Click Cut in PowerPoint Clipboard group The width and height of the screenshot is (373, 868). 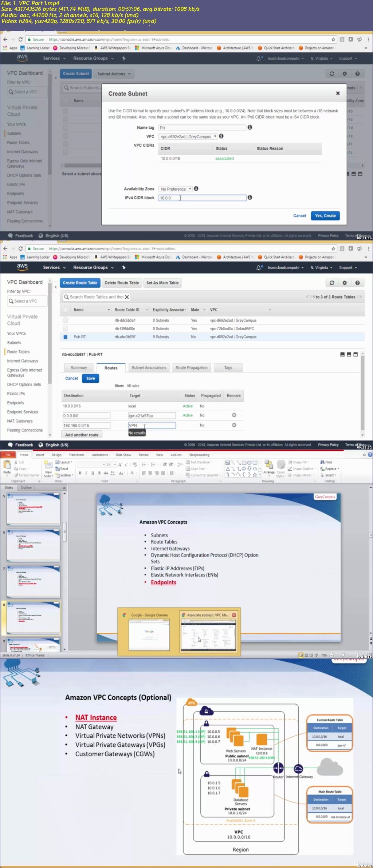pos(19,462)
